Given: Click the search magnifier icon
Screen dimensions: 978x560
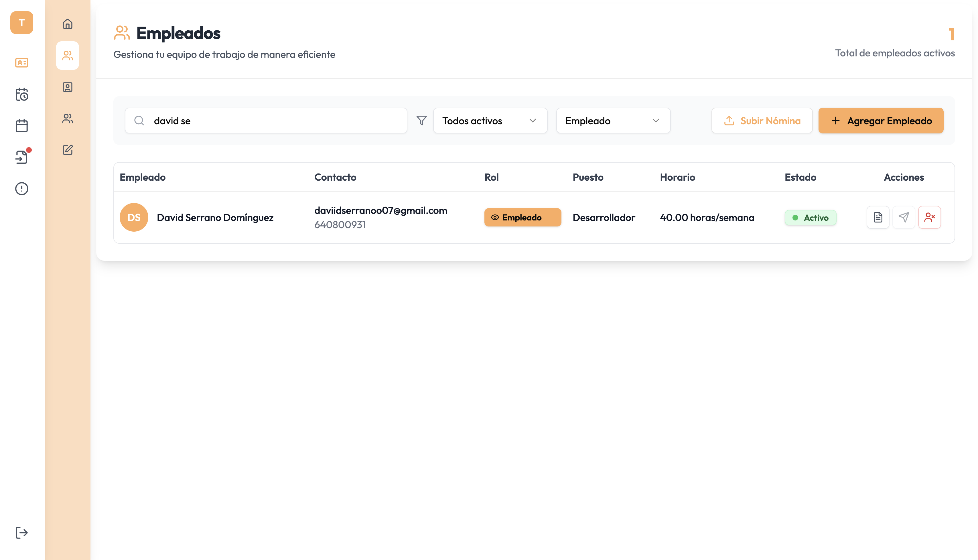Looking at the screenshot, I should click(139, 121).
